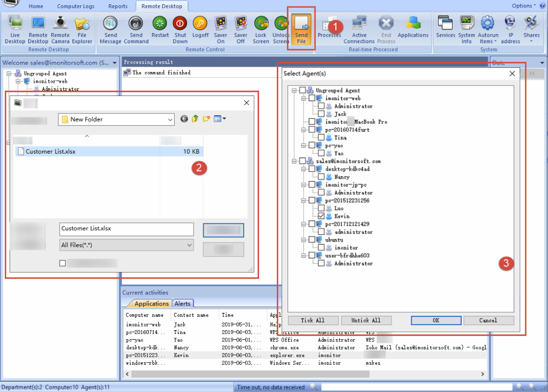Image resolution: width=548 pixels, height=392 pixels.
Task: Click the End Process icon
Action: coord(386,30)
